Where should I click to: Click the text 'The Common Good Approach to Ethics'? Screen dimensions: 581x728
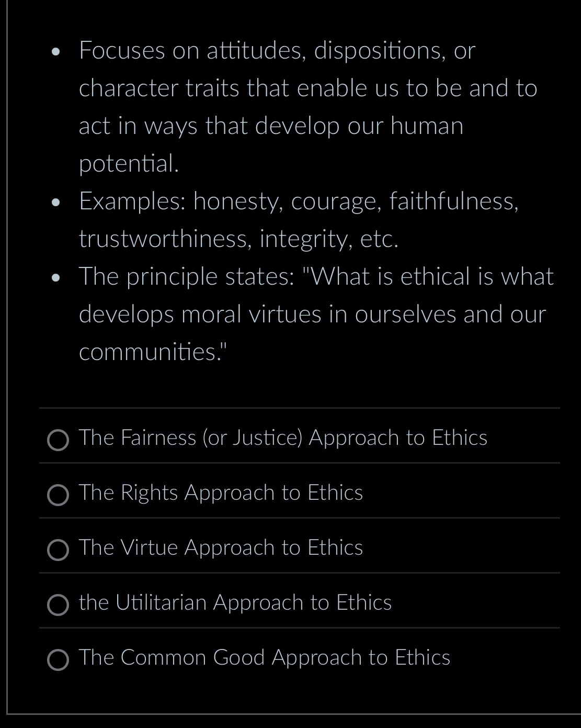pyautogui.click(x=264, y=657)
